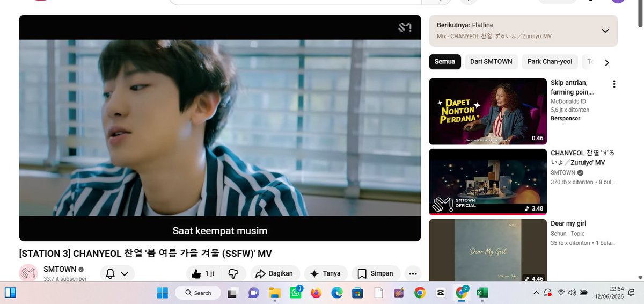Image resolution: width=644 pixels, height=304 pixels.
Task: Open File Explorer from taskbar
Action: (275, 293)
